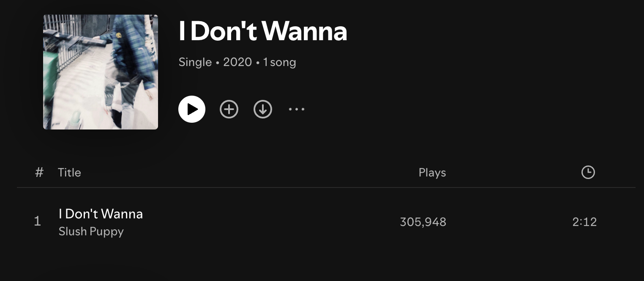Play the I Don't Wanna single
This screenshot has height=281, width=644.
pyautogui.click(x=192, y=109)
